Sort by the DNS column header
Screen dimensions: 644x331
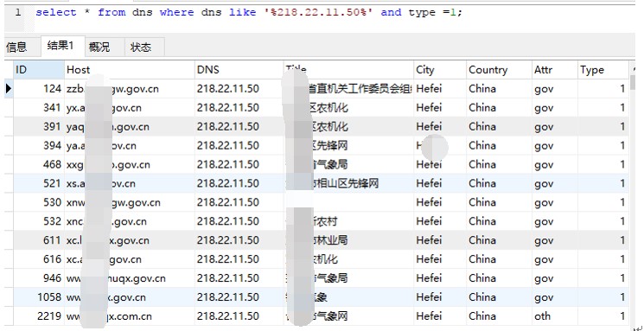pos(239,70)
